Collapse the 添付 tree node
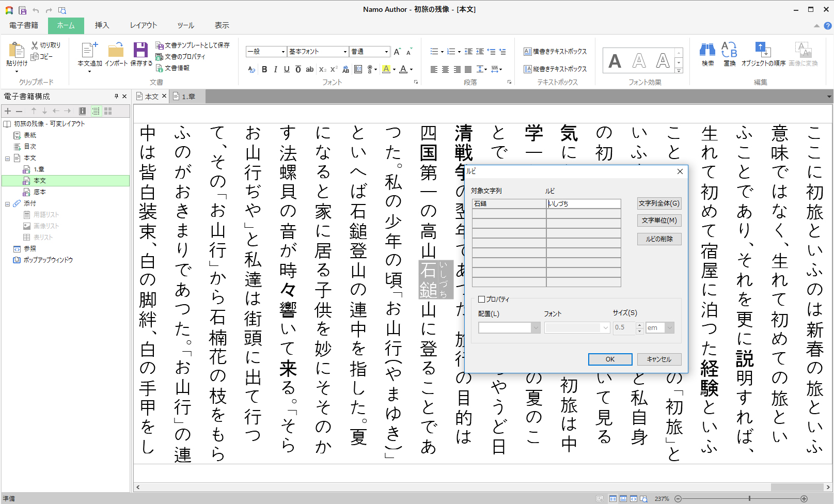This screenshot has height=504, width=834. click(x=7, y=204)
